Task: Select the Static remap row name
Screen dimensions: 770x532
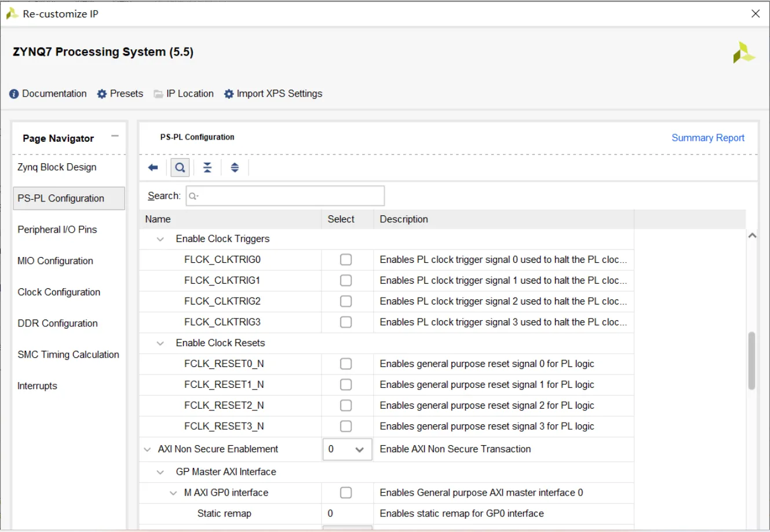Action: coord(224,514)
